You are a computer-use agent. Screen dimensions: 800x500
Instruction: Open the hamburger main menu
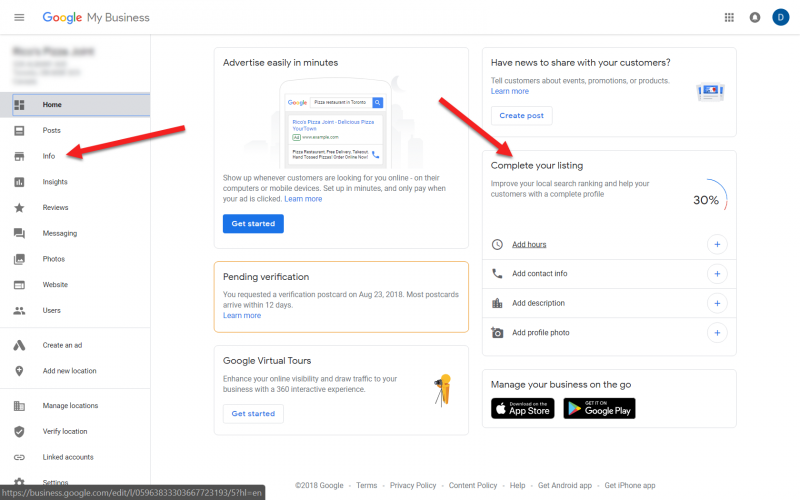point(19,17)
